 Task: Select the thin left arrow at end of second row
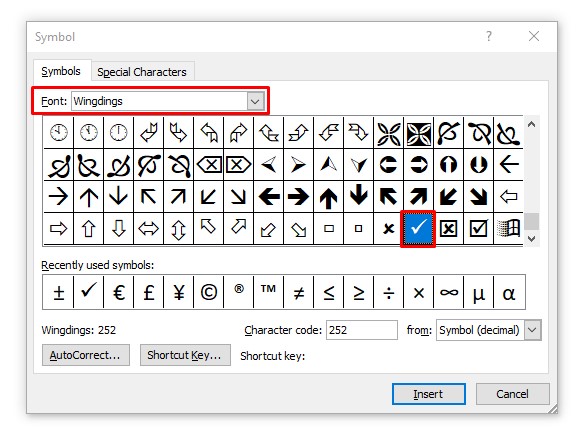coord(508,164)
